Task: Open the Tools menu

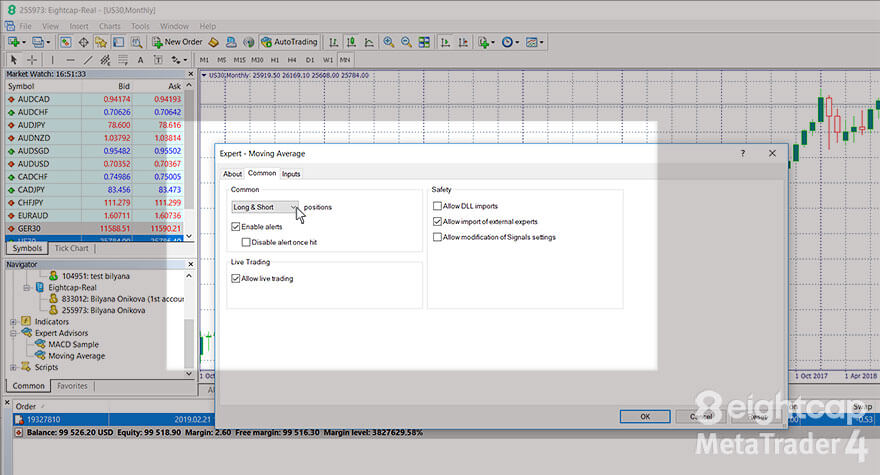Action: point(140,26)
